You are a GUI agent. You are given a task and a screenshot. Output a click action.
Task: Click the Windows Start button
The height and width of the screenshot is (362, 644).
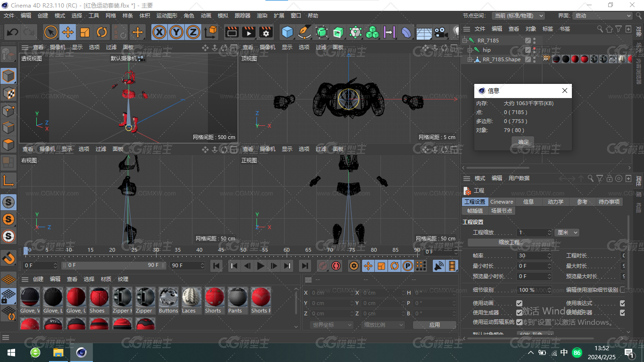[x=11, y=353]
